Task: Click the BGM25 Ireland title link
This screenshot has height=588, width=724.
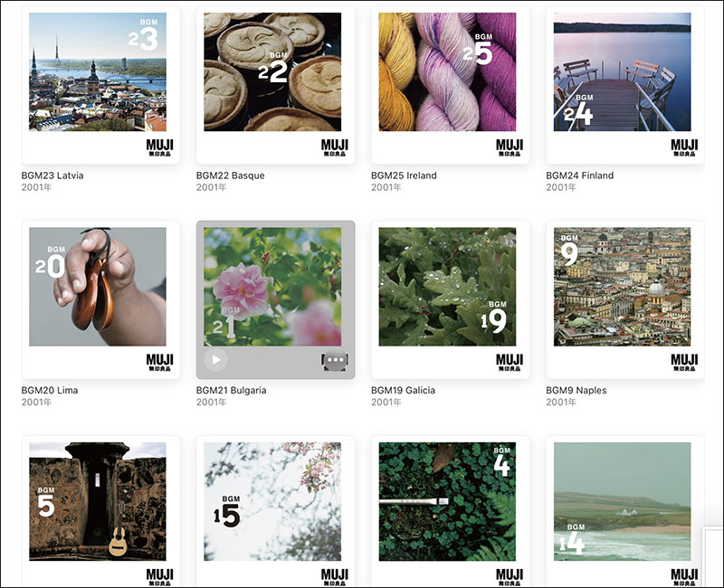Action: (404, 175)
